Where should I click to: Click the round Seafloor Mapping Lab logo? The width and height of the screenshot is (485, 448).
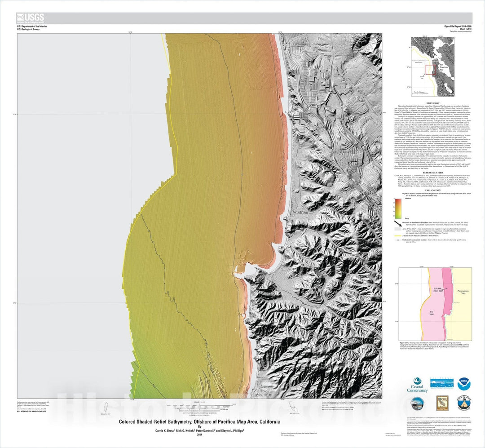[464, 403]
